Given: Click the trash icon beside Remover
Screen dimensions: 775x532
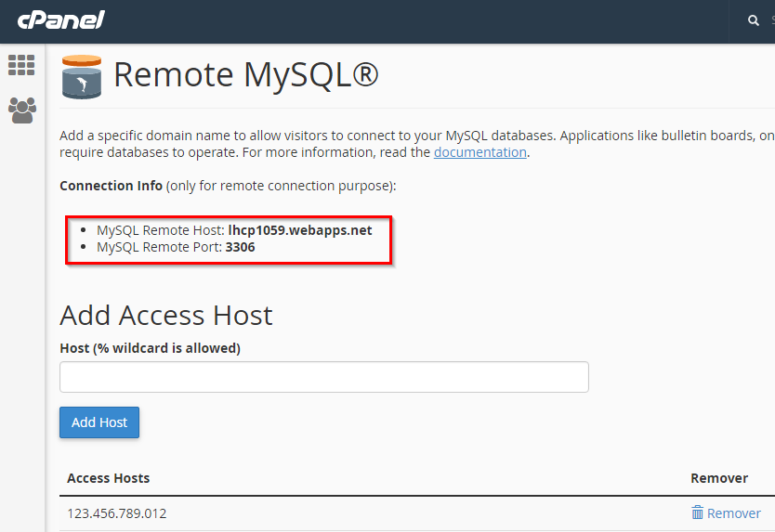Looking at the screenshot, I should [697, 513].
